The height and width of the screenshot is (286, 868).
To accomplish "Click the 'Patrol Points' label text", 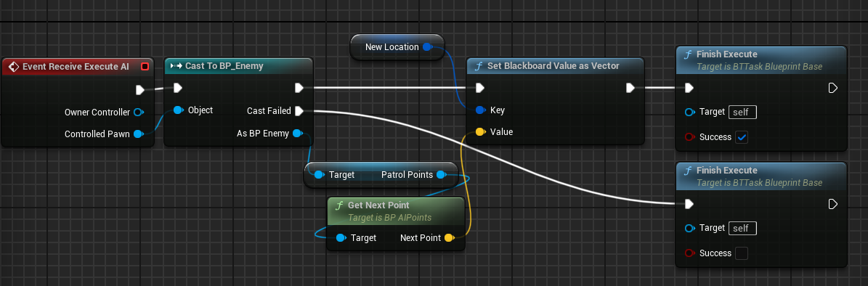I will (407, 175).
